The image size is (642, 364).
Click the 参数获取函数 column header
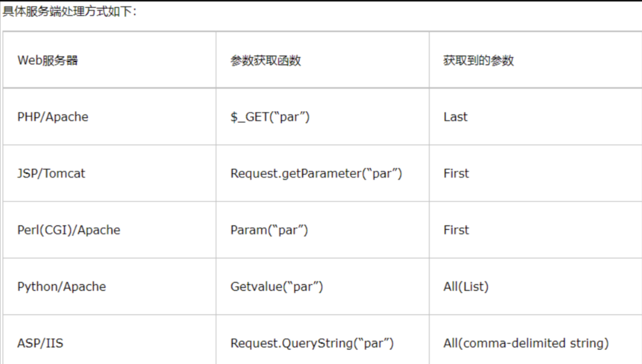266,60
